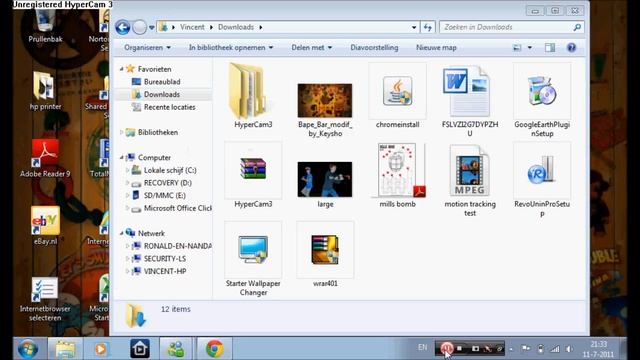Image resolution: width=640 pixels, height=360 pixels.
Task: Create a Nieuwe map
Action: (x=436, y=48)
